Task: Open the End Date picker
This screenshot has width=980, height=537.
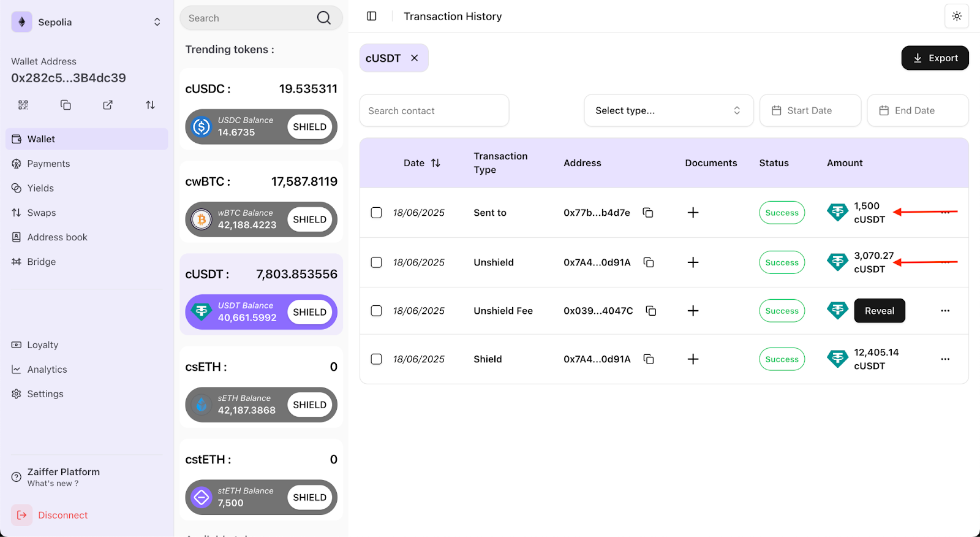Action: 918,110
